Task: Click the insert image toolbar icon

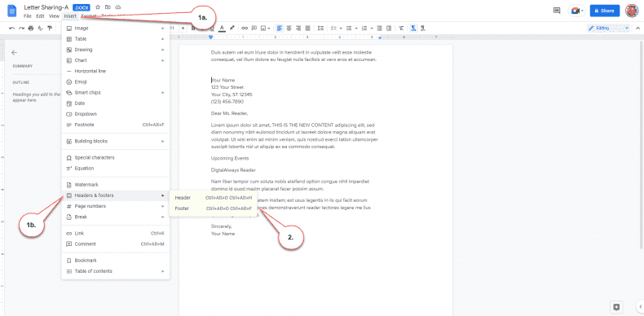Action: [x=263, y=29]
